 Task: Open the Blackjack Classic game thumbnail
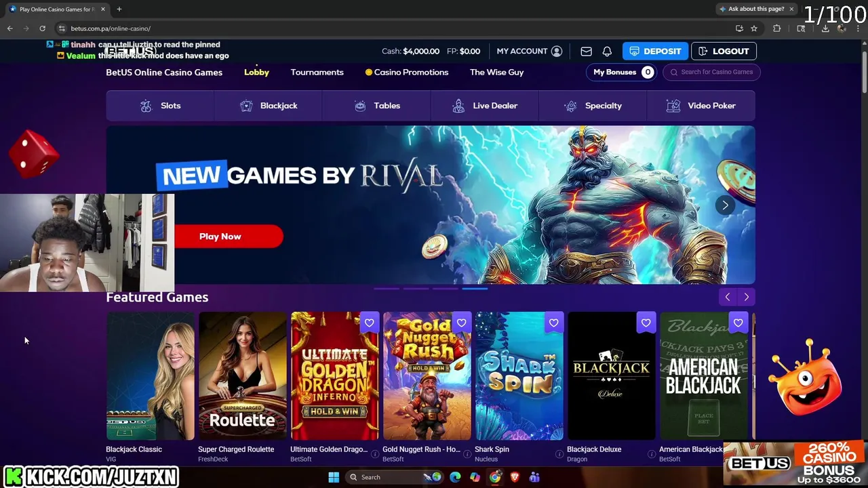(x=150, y=376)
